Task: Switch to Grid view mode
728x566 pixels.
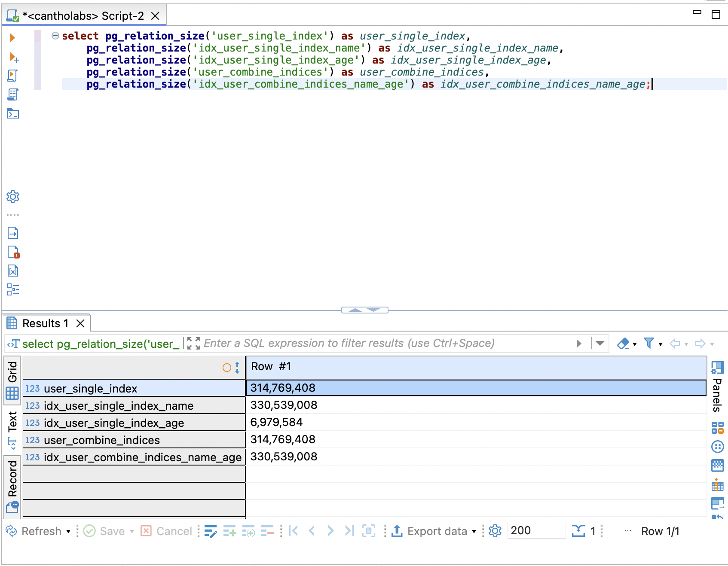Action: [12, 380]
